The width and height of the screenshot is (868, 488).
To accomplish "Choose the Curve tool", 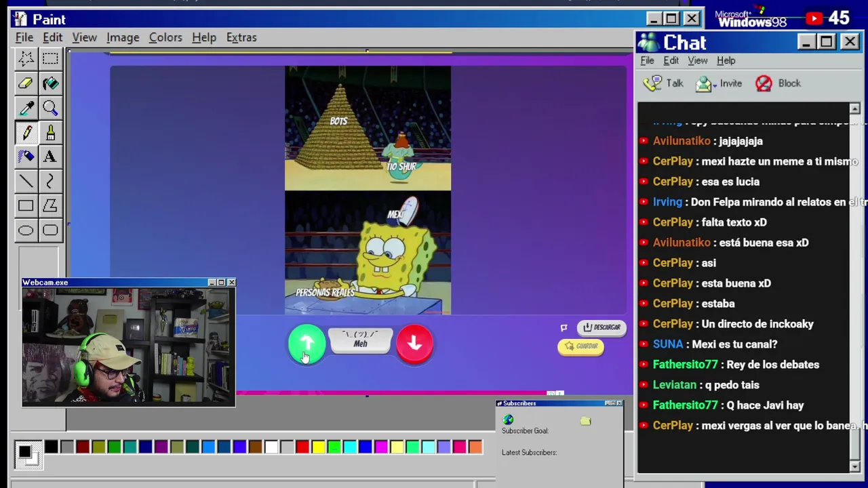I will point(50,181).
